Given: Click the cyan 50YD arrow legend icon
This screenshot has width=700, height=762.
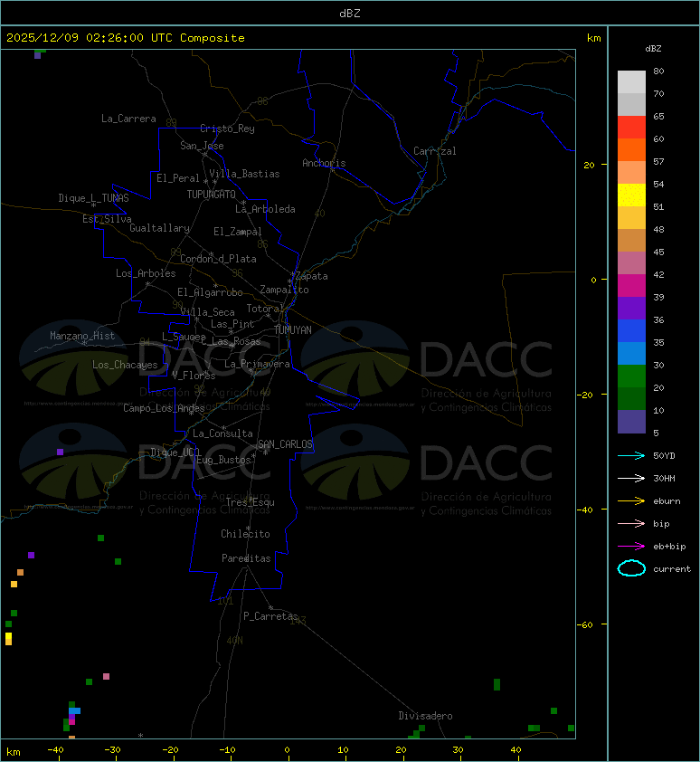Looking at the screenshot, I should point(631,456).
